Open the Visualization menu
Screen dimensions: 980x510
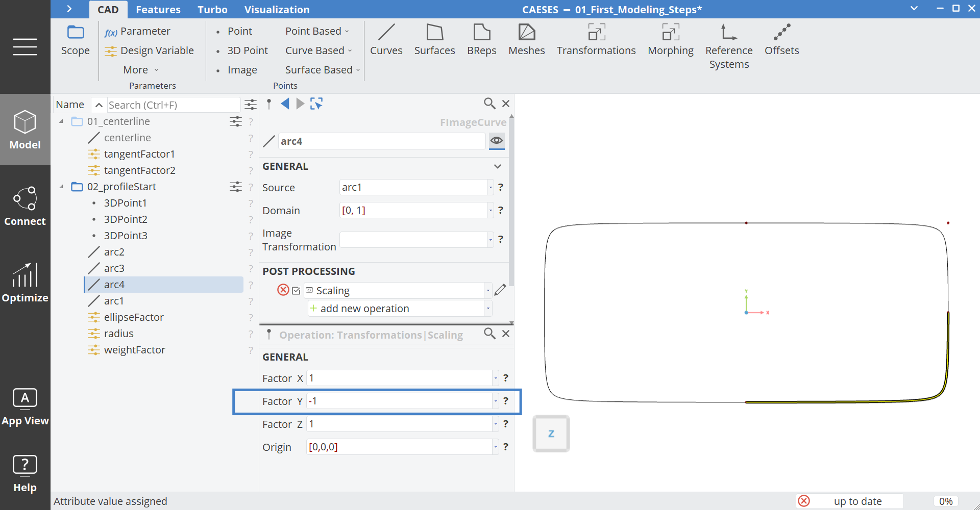tap(277, 9)
